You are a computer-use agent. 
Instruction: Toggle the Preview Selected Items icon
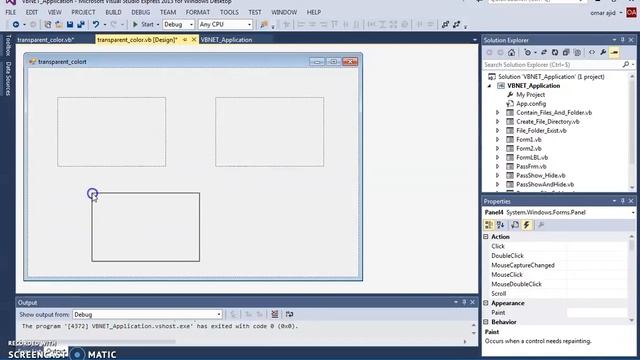[x=614, y=53]
